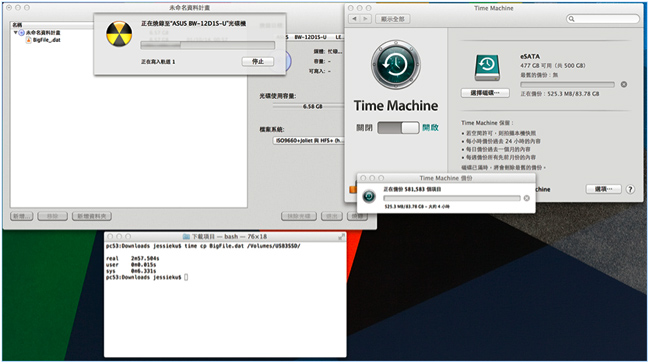Click the file icon next to BigFile_.dat
The image size is (650, 364).
29,40
